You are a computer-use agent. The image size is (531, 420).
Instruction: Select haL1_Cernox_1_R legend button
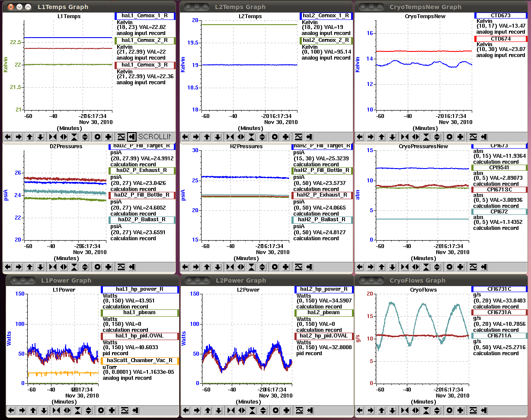145,16
